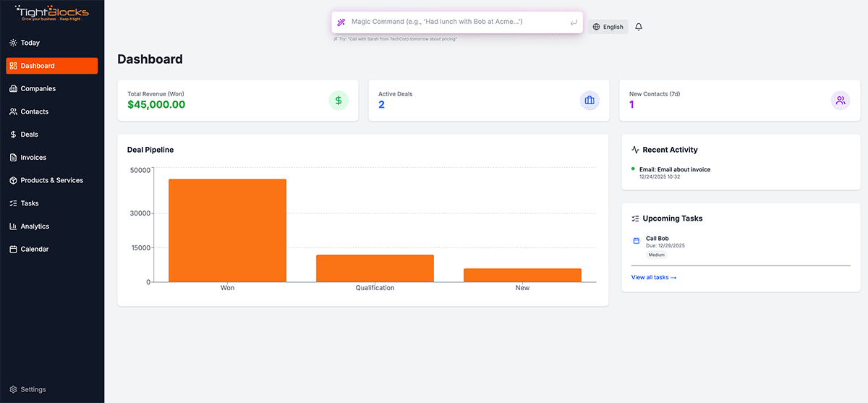Click the New Contacts (7d) label
Viewport: 868px width, 403px height.
pyautogui.click(x=655, y=94)
